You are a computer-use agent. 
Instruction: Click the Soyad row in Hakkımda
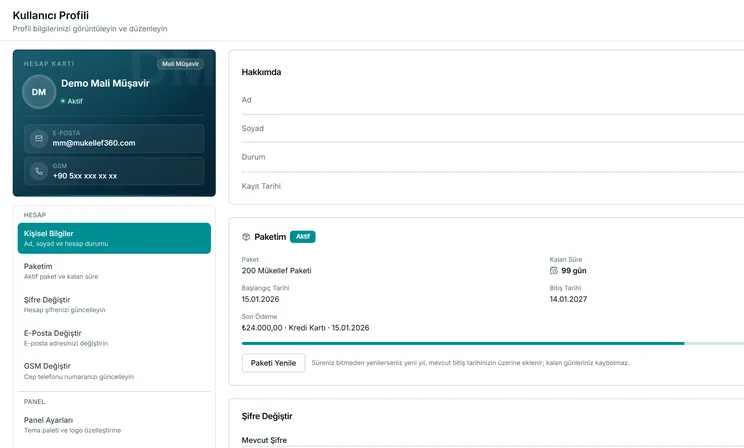pos(493,129)
